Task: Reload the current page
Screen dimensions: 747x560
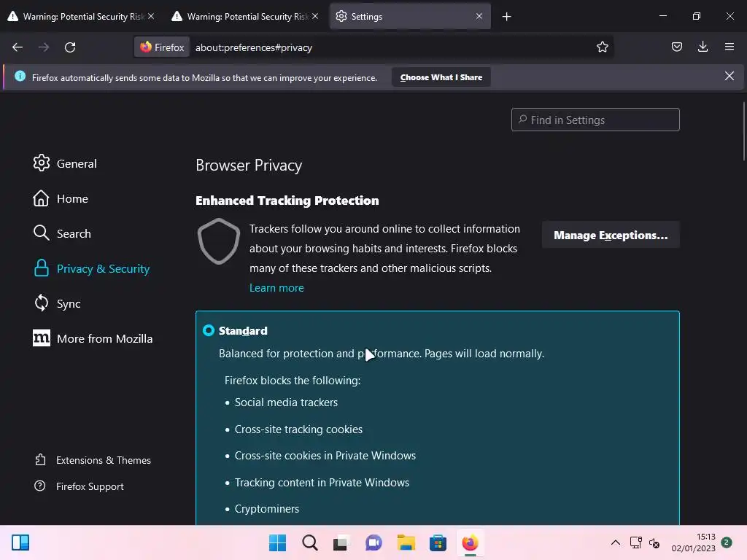Action: pos(70,47)
